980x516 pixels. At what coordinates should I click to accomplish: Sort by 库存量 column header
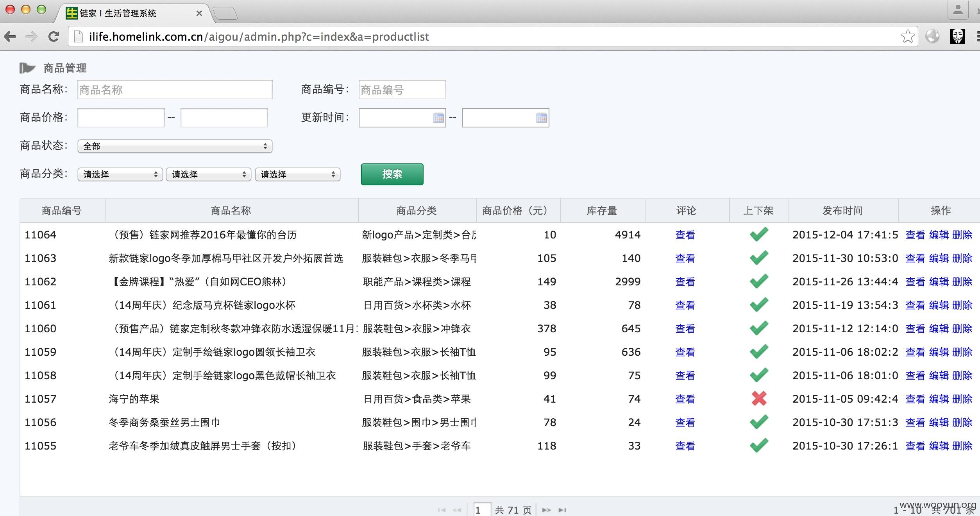coord(603,211)
